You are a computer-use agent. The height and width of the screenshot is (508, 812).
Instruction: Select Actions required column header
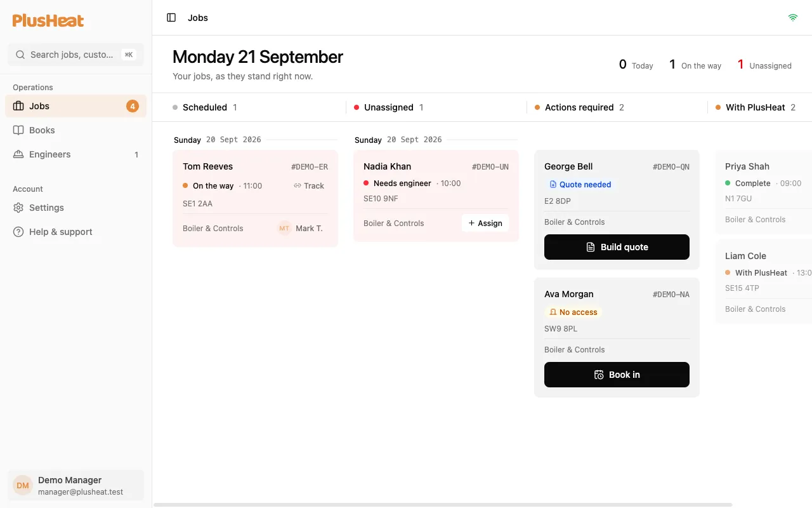(x=579, y=107)
